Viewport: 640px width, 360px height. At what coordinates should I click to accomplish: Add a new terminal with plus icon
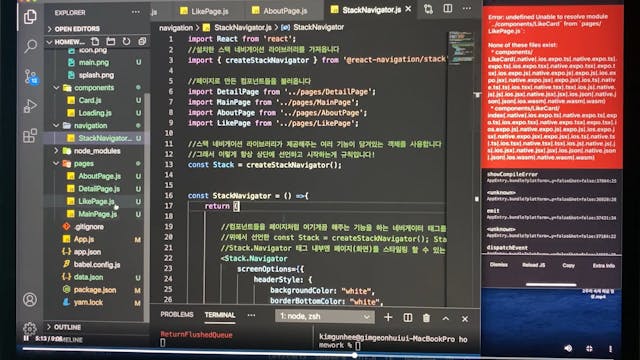click(388, 317)
